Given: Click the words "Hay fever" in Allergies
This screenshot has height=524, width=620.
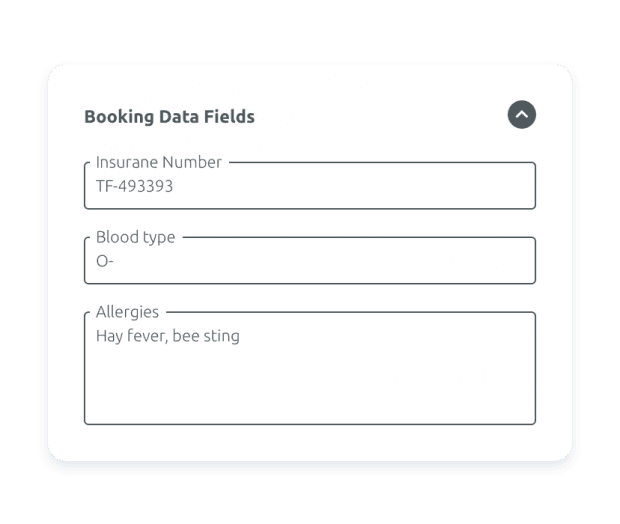Looking at the screenshot, I should pyautogui.click(x=131, y=336).
